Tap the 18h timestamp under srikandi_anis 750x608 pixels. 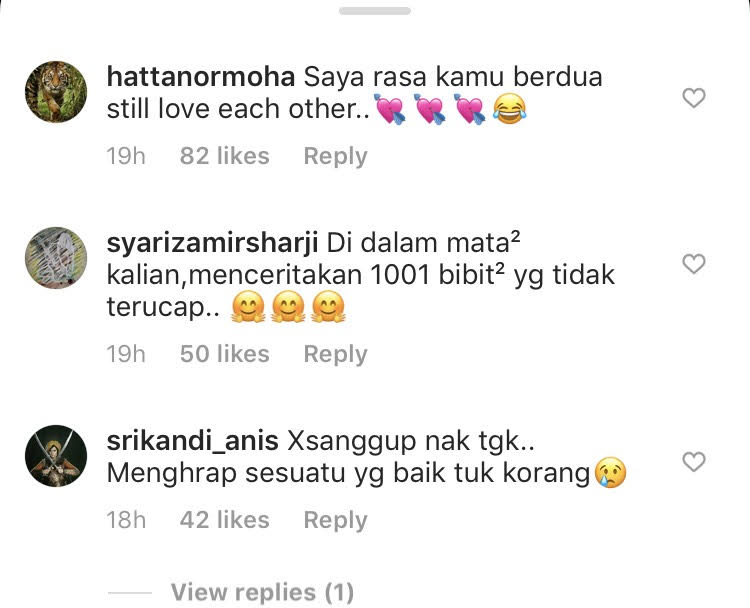point(126,520)
